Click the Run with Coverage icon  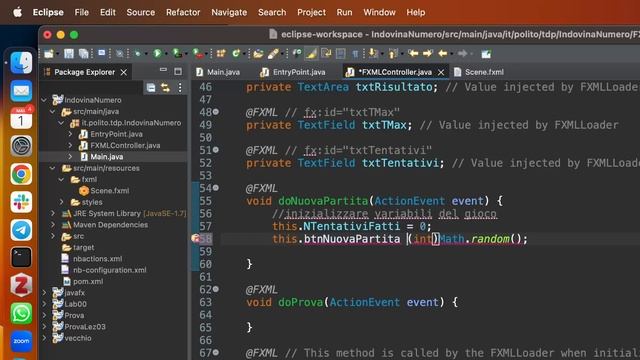tap(176, 53)
